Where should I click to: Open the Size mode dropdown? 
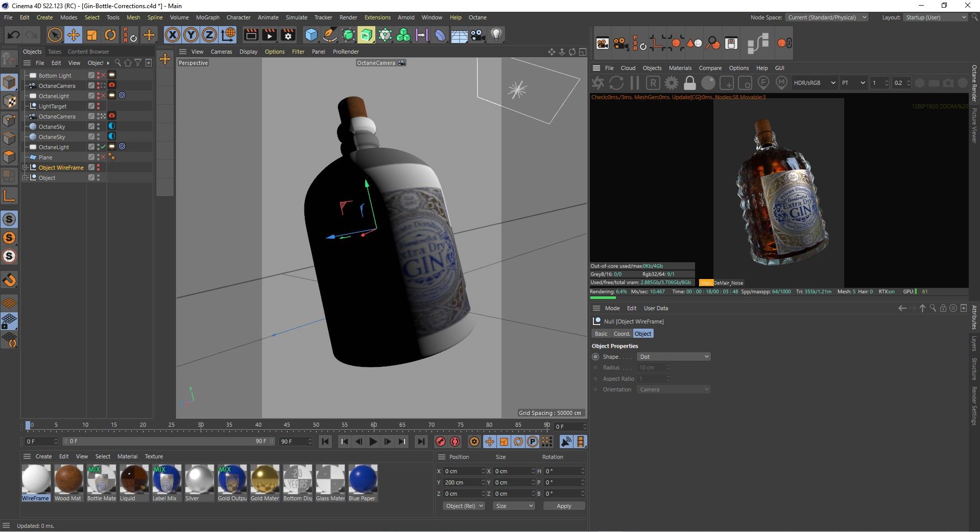(514, 506)
